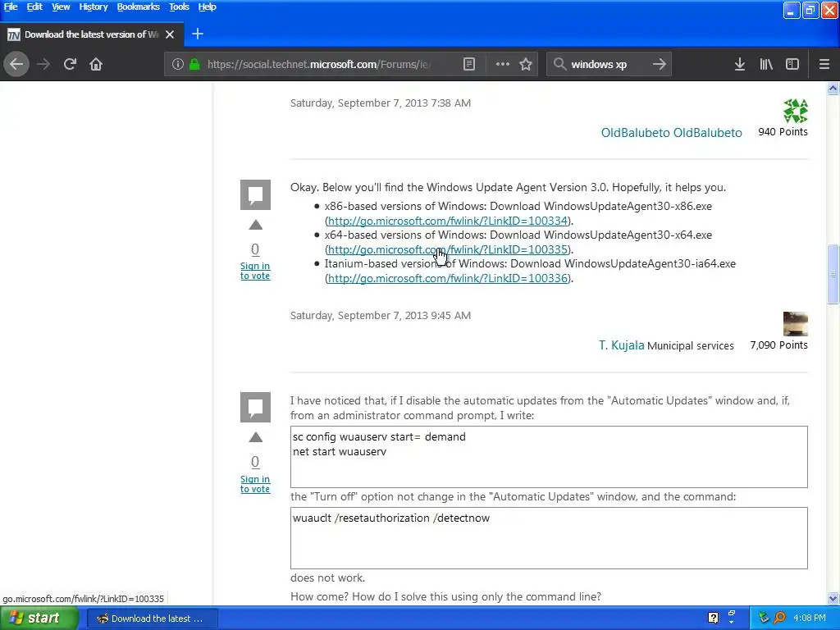Screen dimensions: 840x630
Task: Open the LinkID=100335 x64 download link
Action: 447,249
